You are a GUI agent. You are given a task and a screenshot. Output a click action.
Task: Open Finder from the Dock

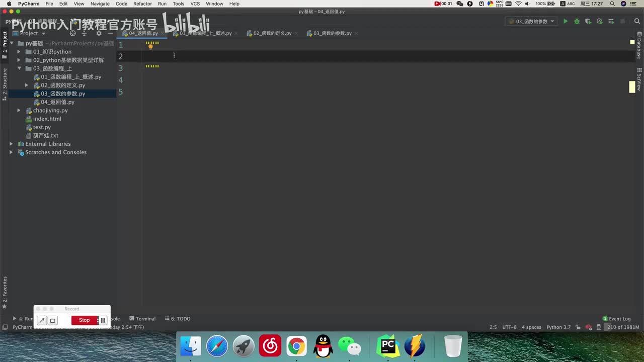(191, 346)
